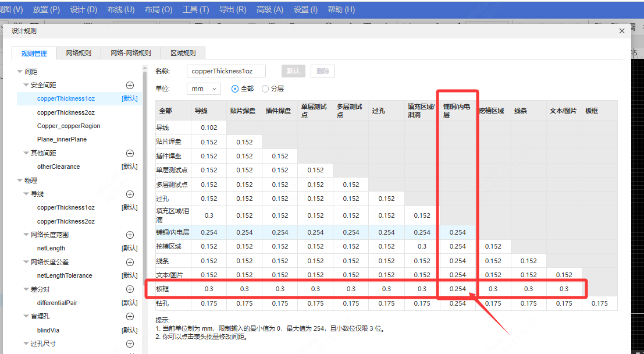Screen dimensions: 644x354
Task: Click the plus icon next to 导线
Action: pyautogui.click(x=130, y=194)
